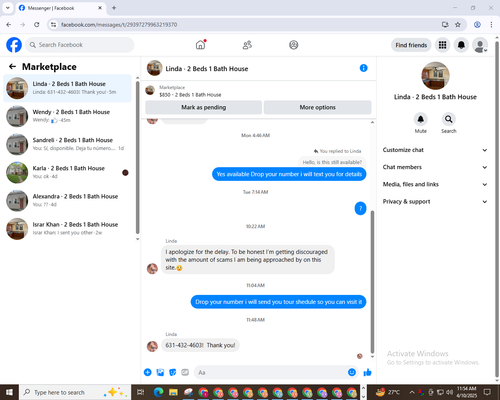The image size is (500, 400).
Task: Click the message text field Aa
Action: coord(270,372)
